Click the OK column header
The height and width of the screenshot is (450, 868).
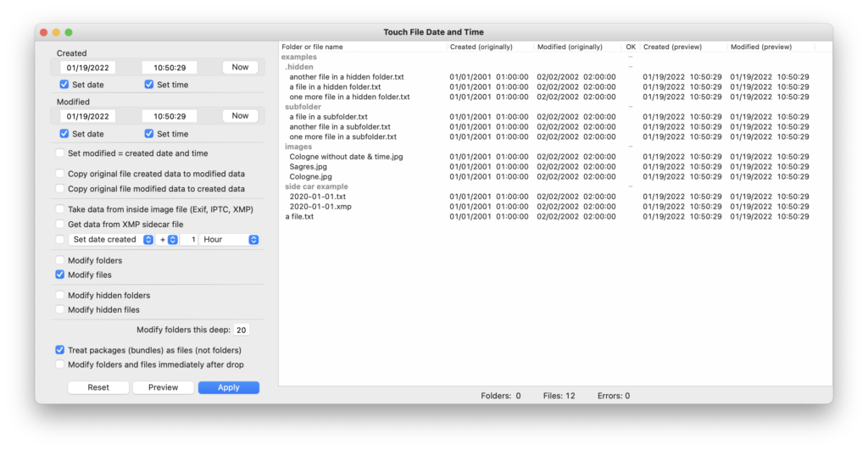pyautogui.click(x=631, y=47)
